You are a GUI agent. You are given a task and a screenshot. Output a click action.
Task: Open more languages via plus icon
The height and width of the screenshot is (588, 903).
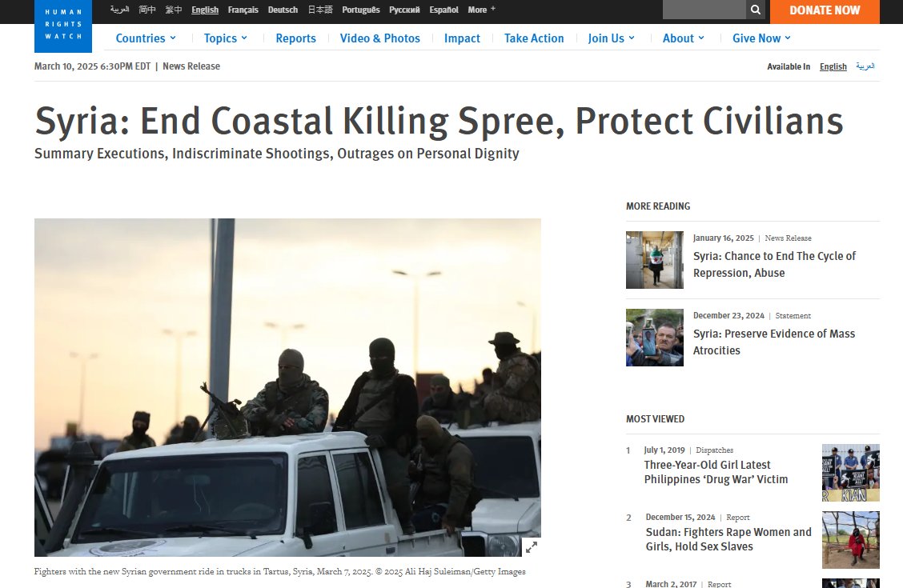(x=493, y=9)
